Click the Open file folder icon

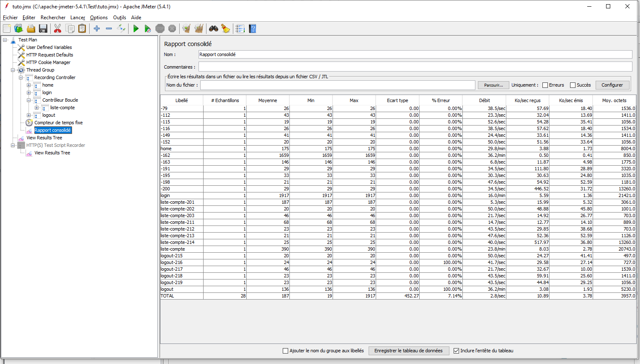31,28
